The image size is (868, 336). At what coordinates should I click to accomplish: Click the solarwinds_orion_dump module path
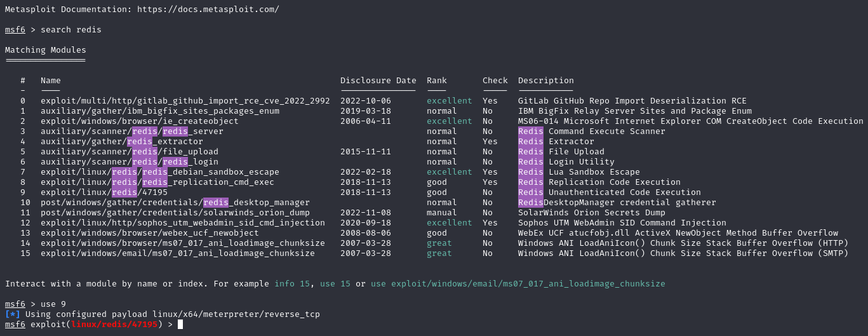[x=175, y=213]
